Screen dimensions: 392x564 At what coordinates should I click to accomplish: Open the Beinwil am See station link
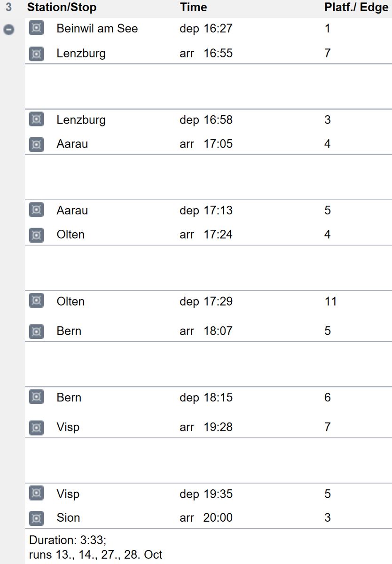(97, 28)
